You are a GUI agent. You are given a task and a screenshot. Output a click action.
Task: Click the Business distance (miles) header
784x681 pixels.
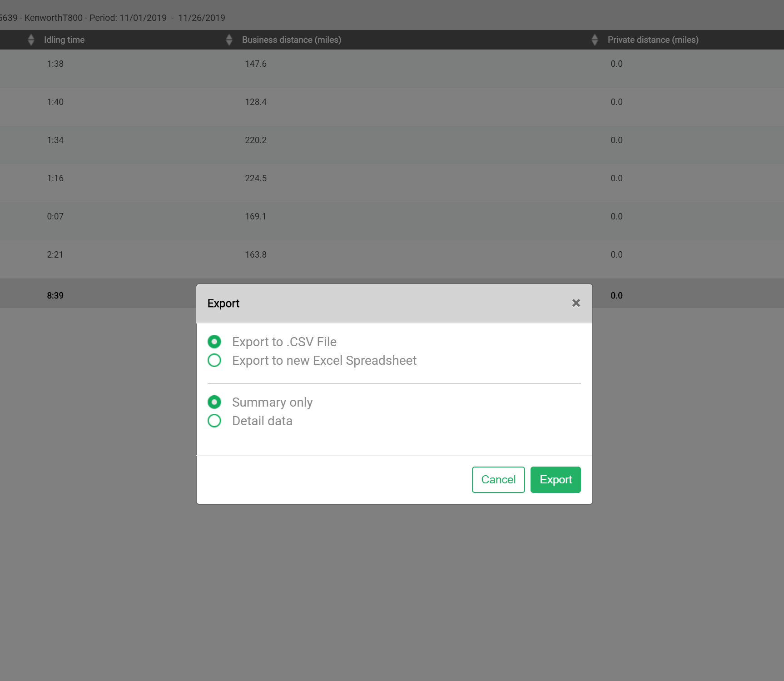click(x=292, y=40)
